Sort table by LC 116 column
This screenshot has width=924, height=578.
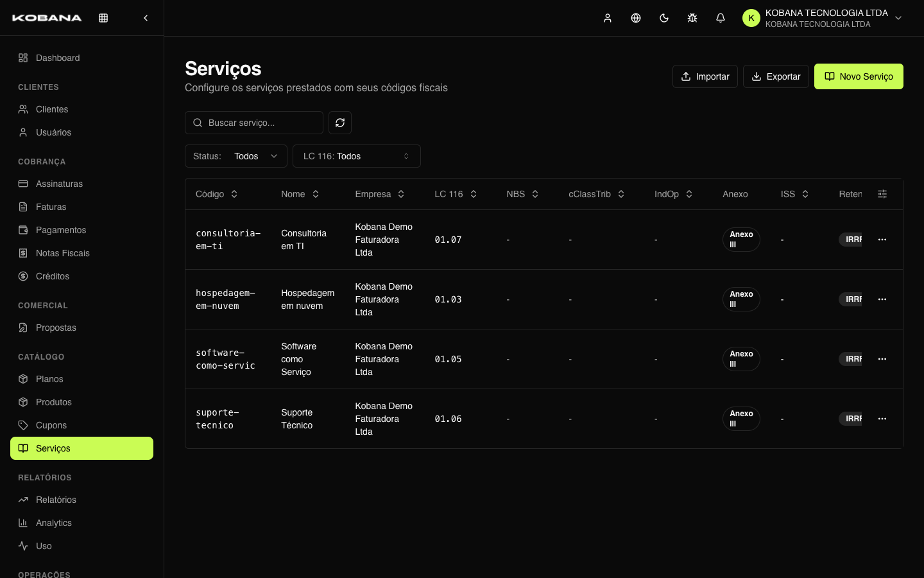[456, 194]
